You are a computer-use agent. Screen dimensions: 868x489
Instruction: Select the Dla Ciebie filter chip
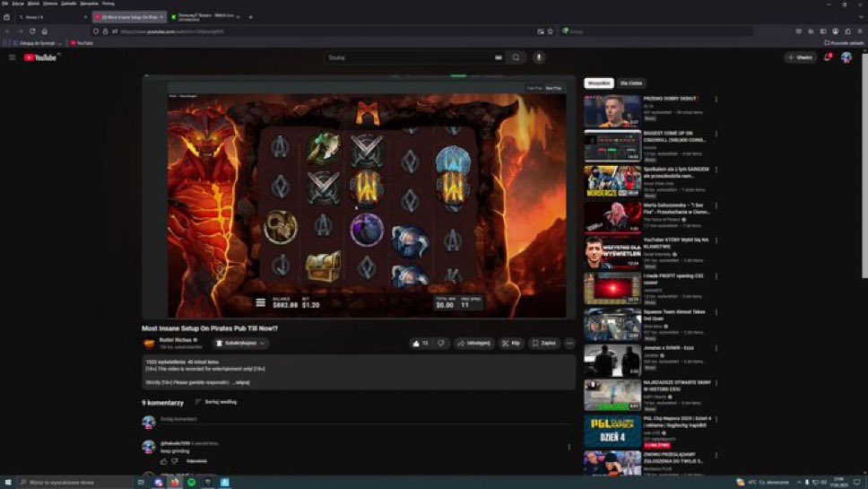631,83
